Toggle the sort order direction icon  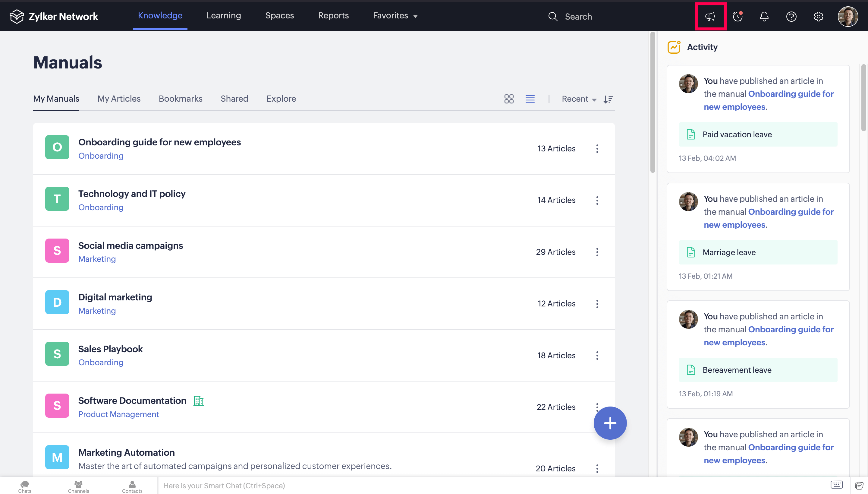tap(608, 99)
